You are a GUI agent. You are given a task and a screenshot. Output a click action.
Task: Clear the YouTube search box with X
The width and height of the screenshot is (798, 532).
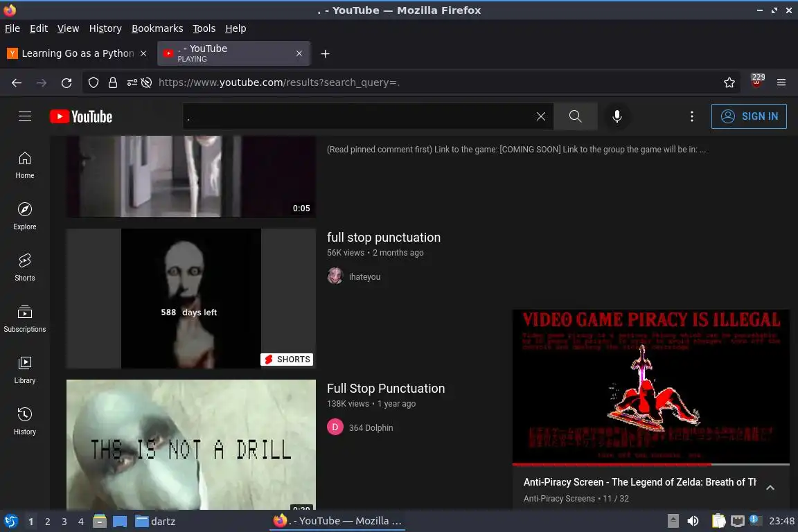pyautogui.click(x=540, y=116)
